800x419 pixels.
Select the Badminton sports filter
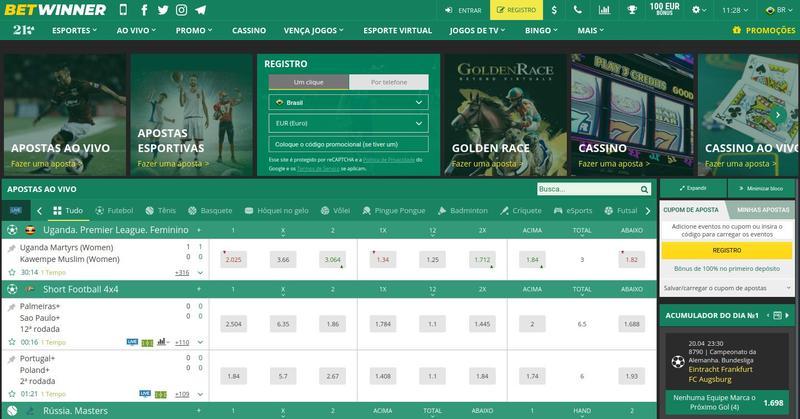pyautogui.click(x=463, y=211)
